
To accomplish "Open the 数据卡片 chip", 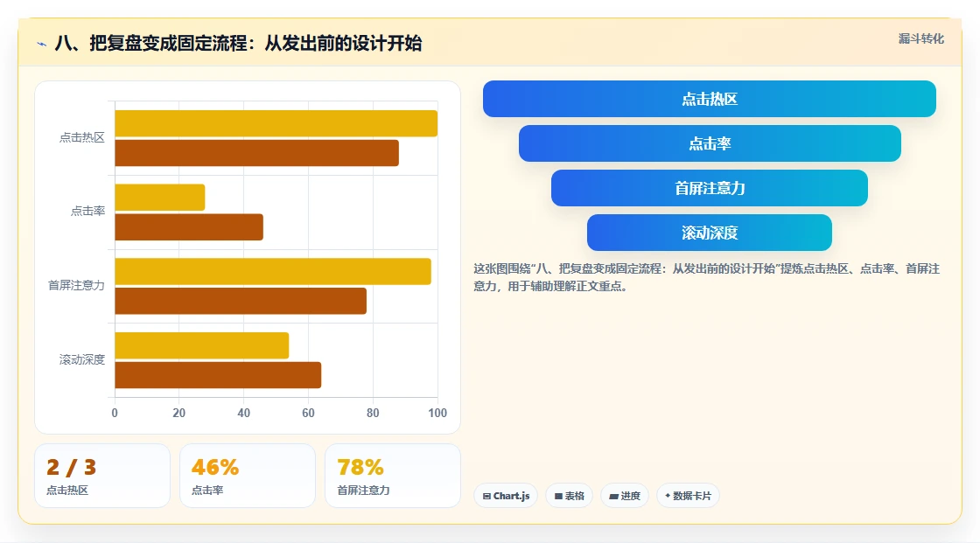I will (688, 496).
